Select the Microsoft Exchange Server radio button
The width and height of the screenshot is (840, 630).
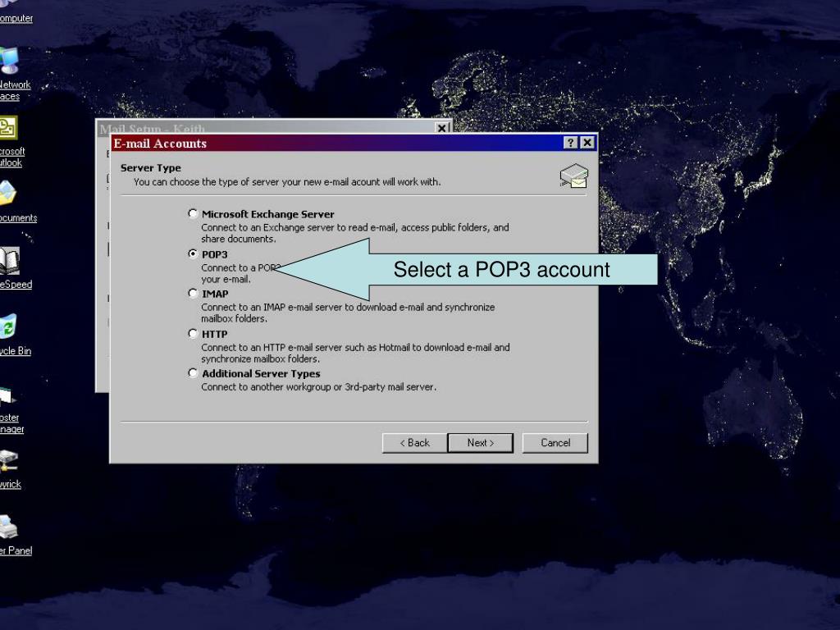pos(193,213)
